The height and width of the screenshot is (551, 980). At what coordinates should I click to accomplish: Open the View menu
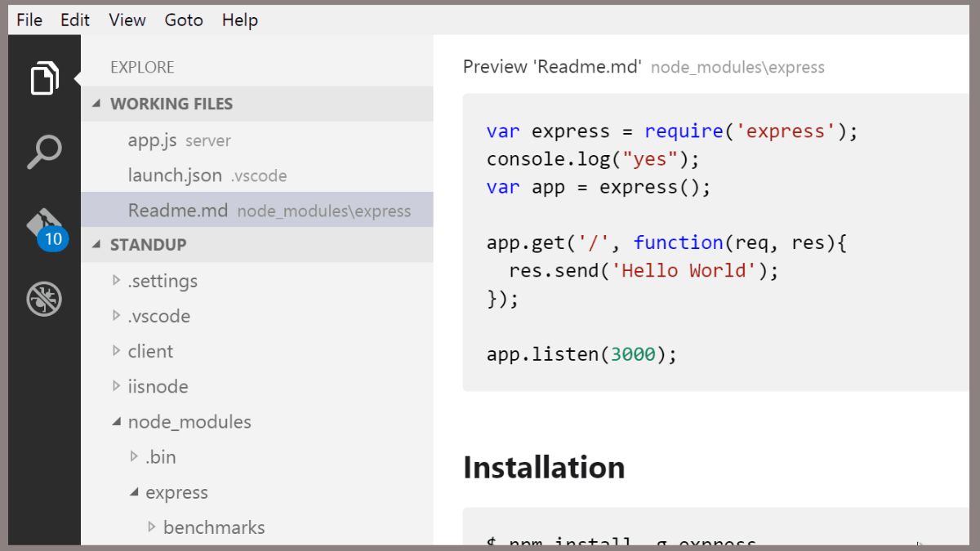pos(127,20)
